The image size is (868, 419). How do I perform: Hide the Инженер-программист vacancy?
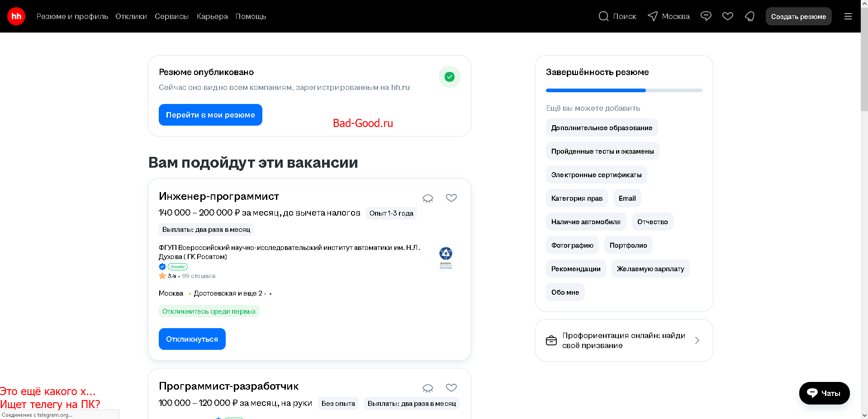(427, 198)
